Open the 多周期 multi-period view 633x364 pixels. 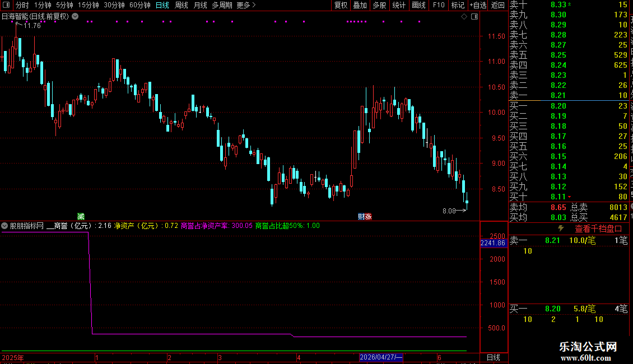click(222, 5)
